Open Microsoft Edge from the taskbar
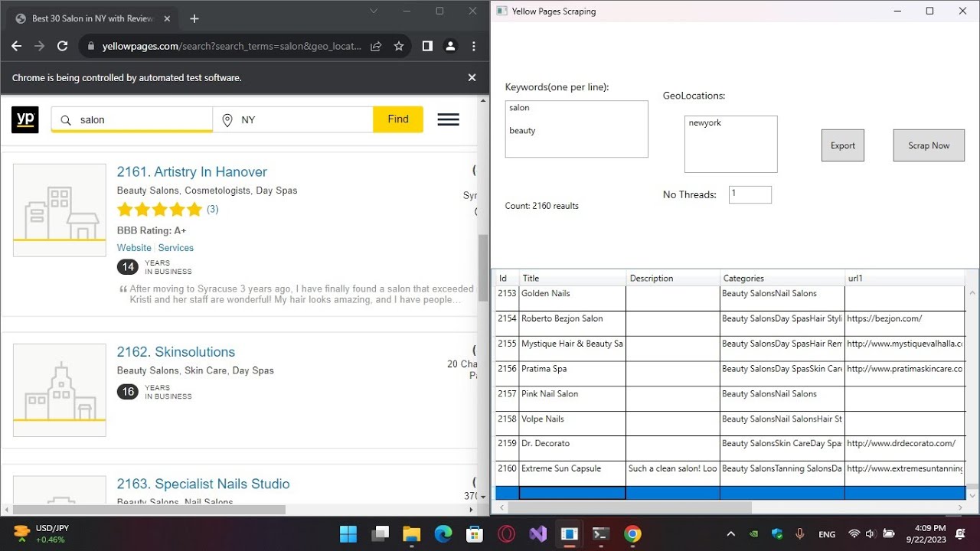 point(443,533)
